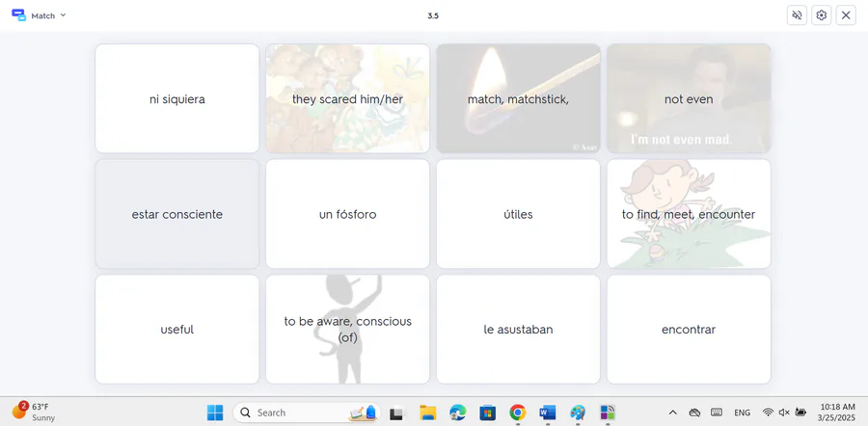
Task: Toggle the muted sound button in Quizlet header
Action: [x=797, y=15]
